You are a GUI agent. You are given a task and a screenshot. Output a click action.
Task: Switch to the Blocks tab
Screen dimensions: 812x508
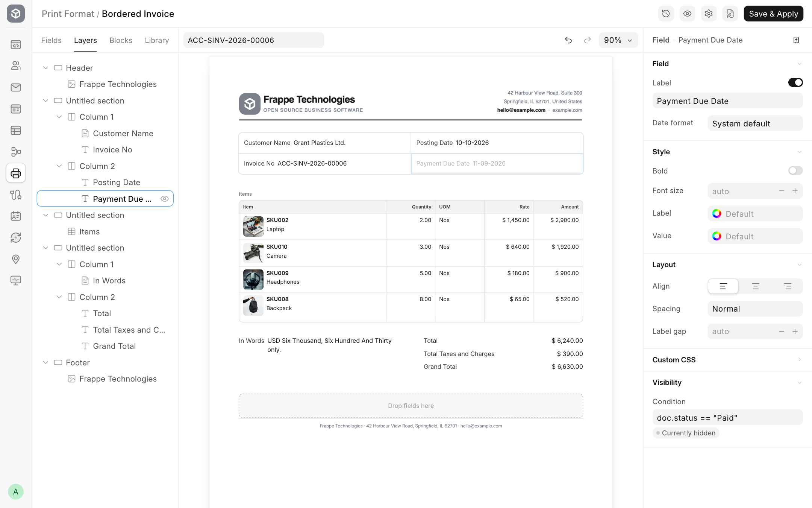tap(121, 40)
